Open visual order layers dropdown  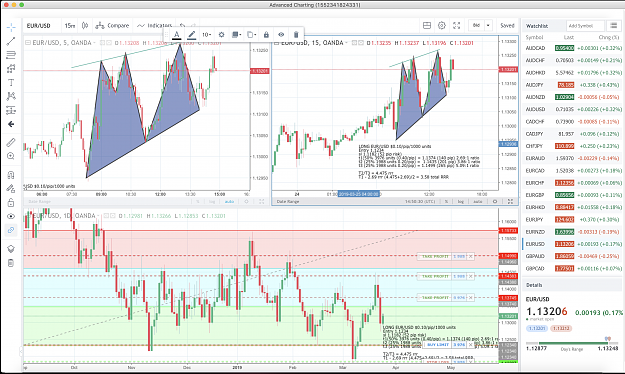[x=237, y=35]
